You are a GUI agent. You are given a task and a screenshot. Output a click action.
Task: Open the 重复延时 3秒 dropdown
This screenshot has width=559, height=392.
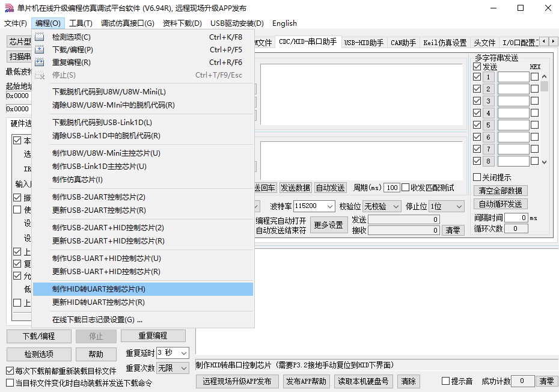(184, 353)
